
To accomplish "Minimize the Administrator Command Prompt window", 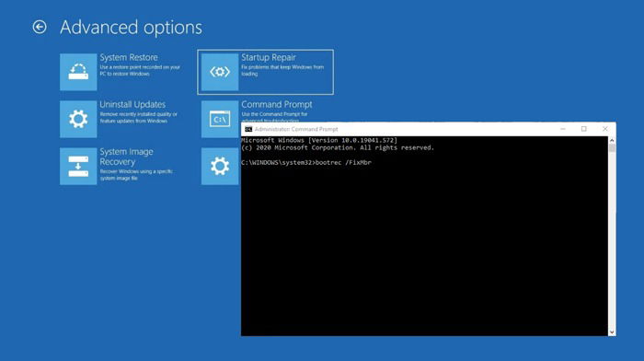I will (x=563, y=129).
